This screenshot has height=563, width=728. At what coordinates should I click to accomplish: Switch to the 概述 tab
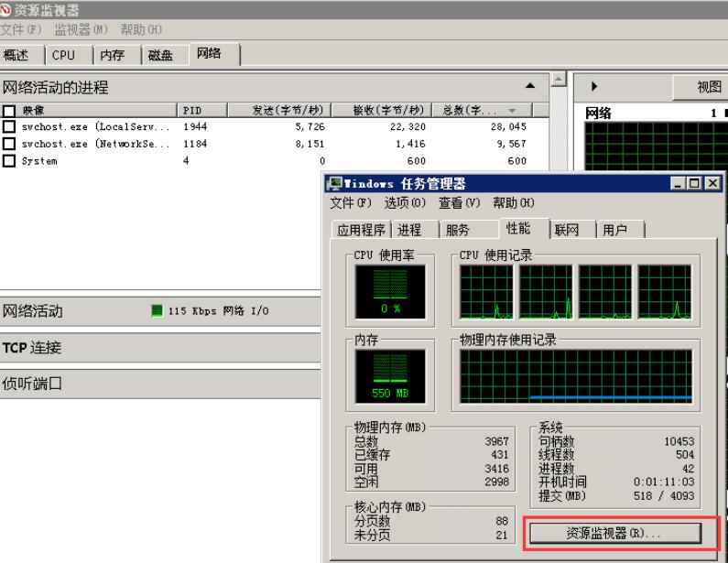click(x=22, y=55)
